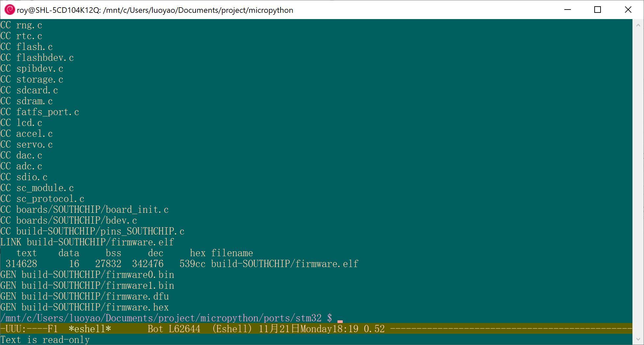Minimize the terminal window

click(x=567, y=10)
